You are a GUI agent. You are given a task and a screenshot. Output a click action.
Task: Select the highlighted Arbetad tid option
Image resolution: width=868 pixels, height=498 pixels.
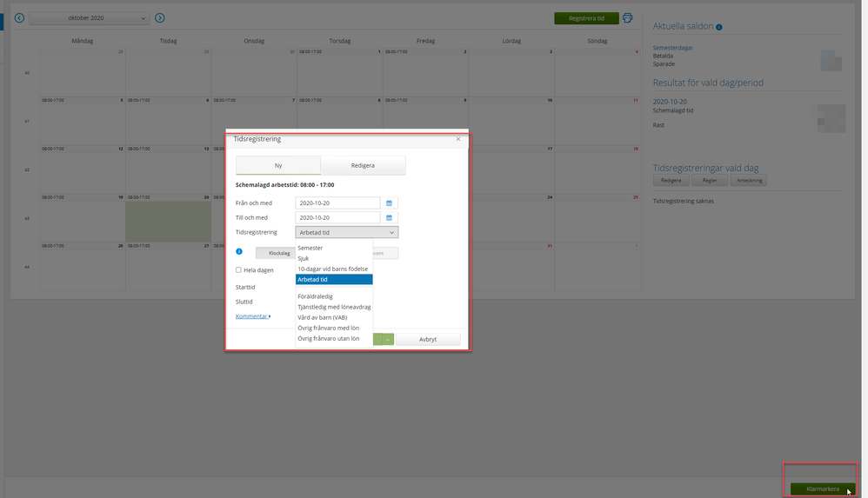334,280
